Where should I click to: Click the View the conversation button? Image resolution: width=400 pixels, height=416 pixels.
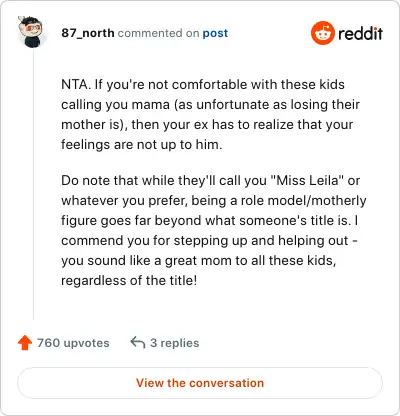pyautogui.click(x=200, y=383)
